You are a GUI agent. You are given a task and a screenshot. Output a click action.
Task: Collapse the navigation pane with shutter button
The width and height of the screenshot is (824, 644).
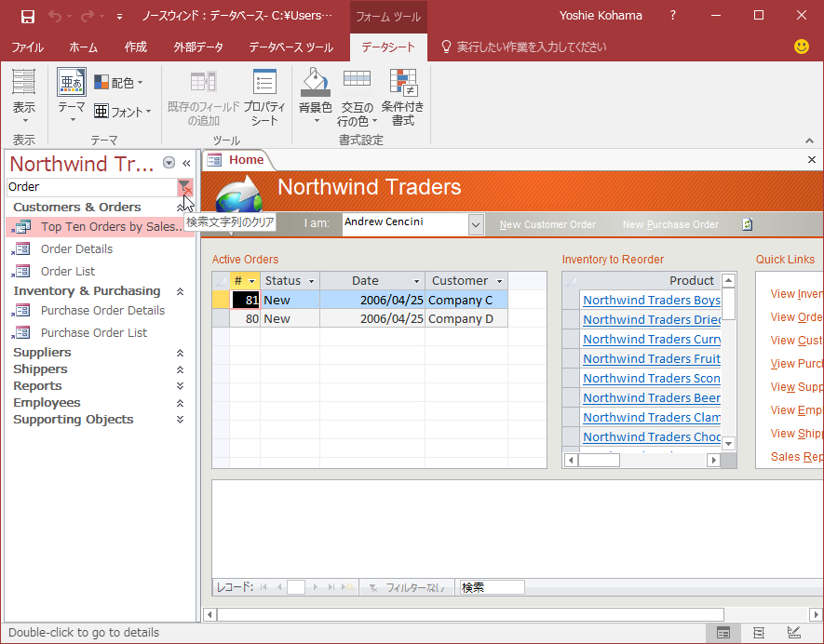point(186,164)
